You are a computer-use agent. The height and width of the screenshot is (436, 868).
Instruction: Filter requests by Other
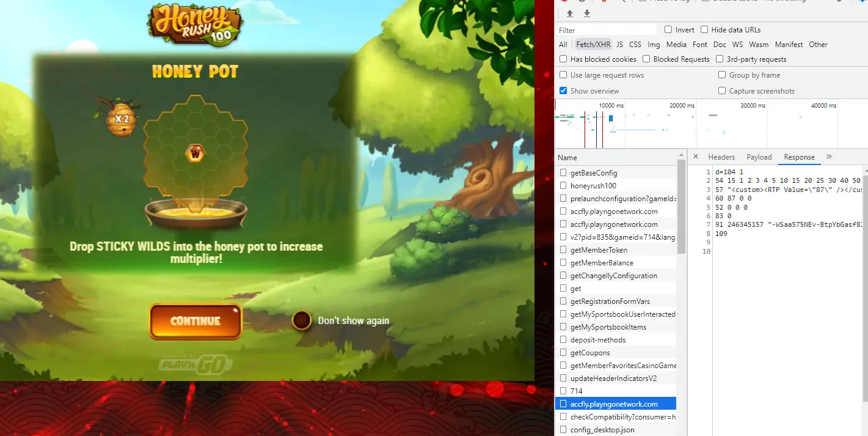(x=818, y=45)
